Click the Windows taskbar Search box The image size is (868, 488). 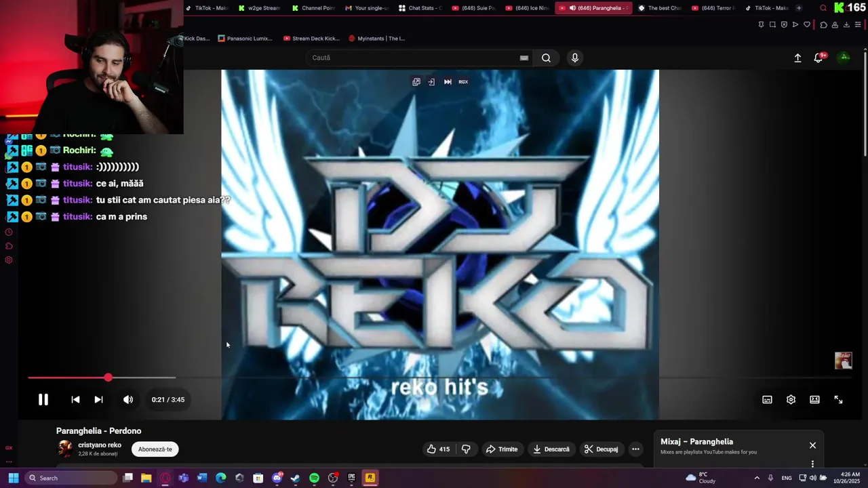click(71, 478)
